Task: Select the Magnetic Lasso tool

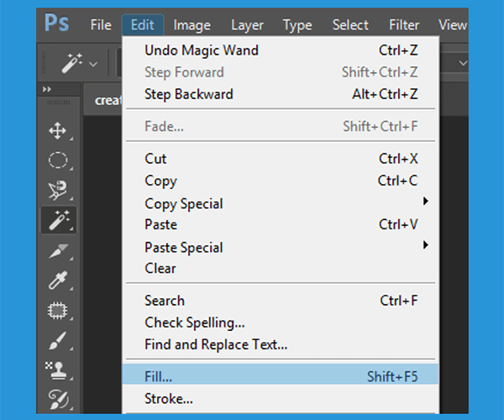Action: (58, 190)
